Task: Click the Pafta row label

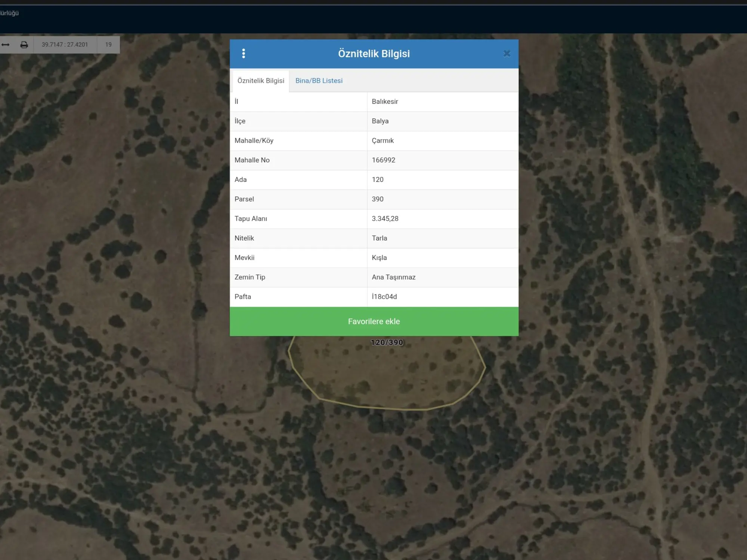Action: tap(242, 297)
